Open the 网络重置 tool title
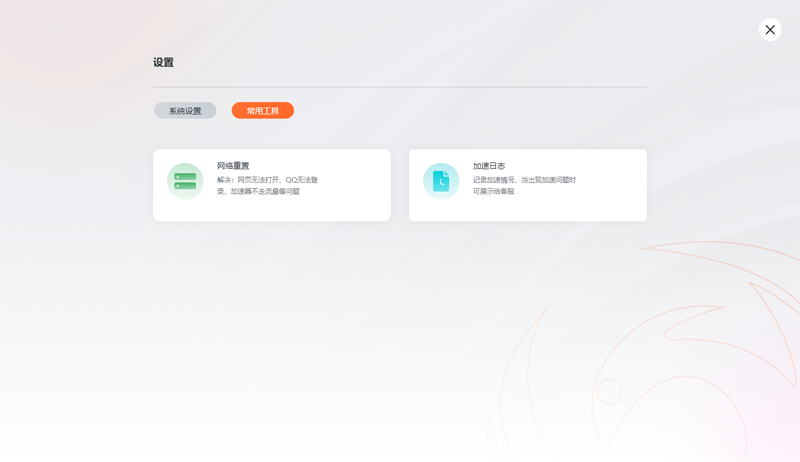Image resolution: width=800 pixels, height=462 pixels. pyautogui.click(x=233, y=166)
